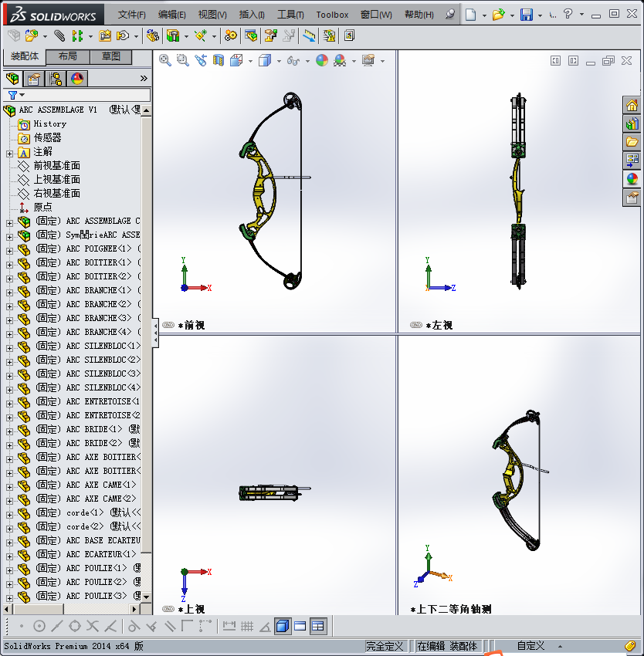Expand the ARC BOITIER<1> component node
Image resolution: width=644 pixels, height=656 pixels.
coord(9,265)
